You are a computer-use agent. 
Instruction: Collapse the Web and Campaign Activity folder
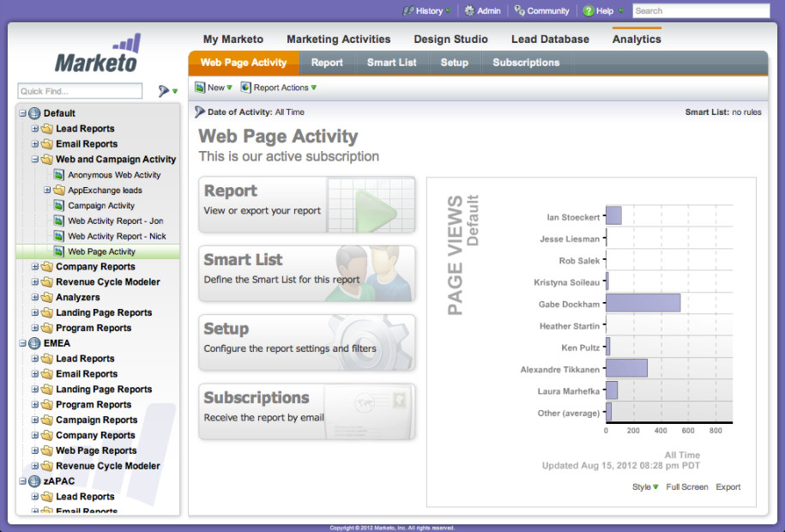[35, 160]
